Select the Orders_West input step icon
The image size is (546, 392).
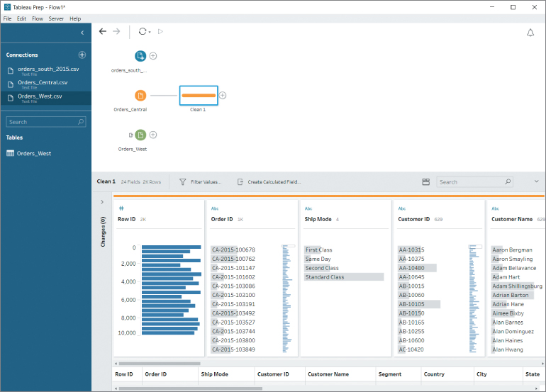pos(140,135)
